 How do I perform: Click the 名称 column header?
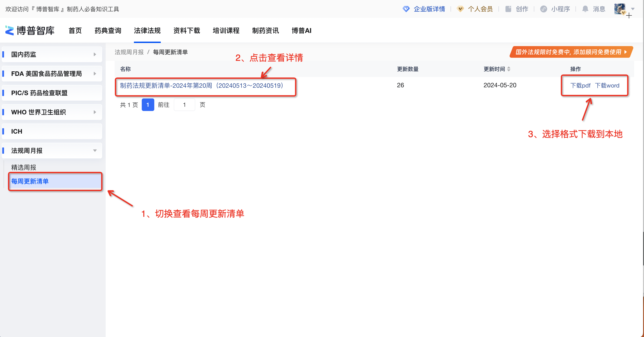click(125, 69)
